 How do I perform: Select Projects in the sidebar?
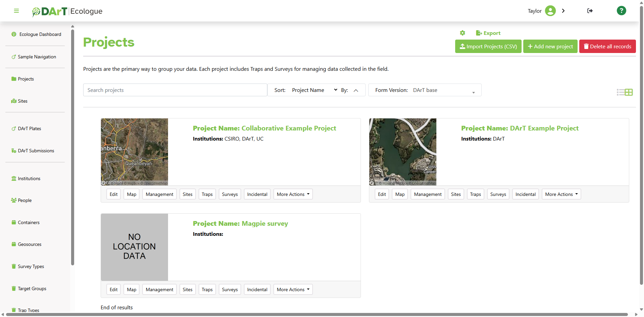pyautogui.click(x=26, y=79)
